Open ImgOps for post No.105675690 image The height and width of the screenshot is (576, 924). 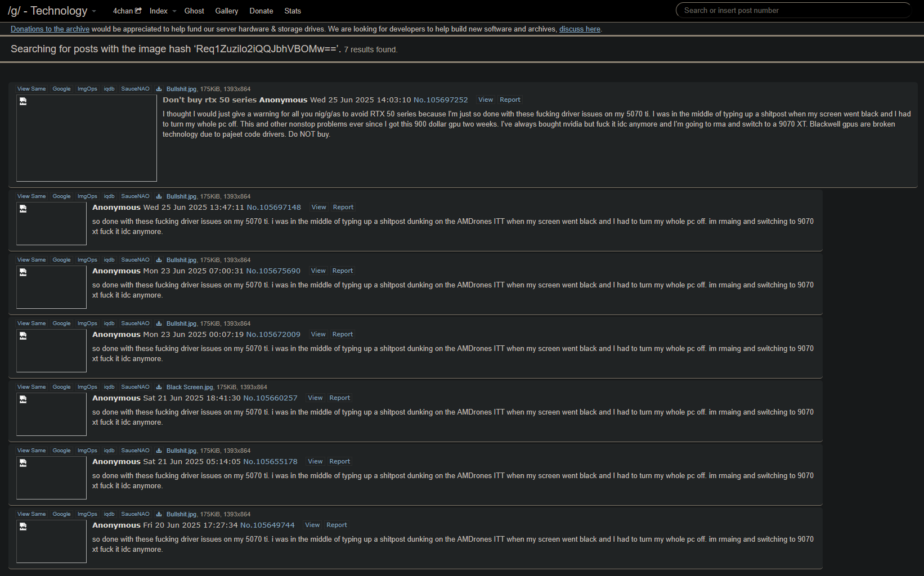[87, 260]
